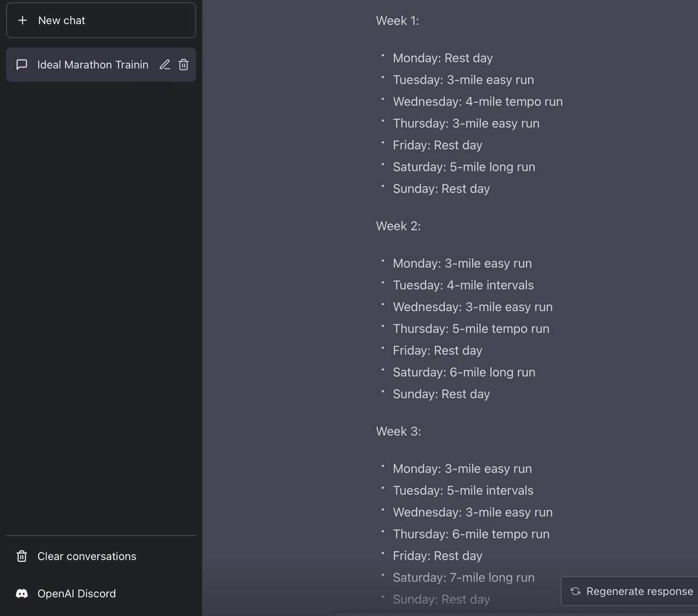This screenshot has width=698, height=616.
Task: Select Clear conversations
Action: (x=101, y=556)
